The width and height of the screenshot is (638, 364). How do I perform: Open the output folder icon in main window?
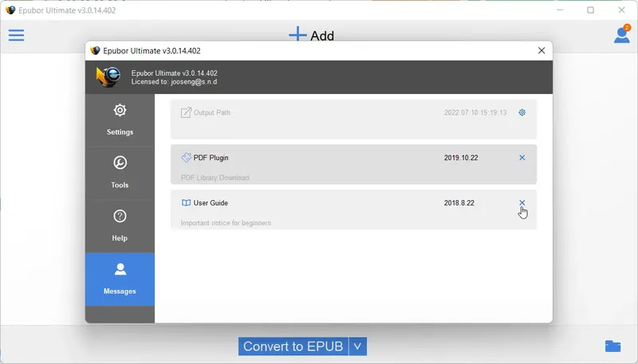(612, 346)
